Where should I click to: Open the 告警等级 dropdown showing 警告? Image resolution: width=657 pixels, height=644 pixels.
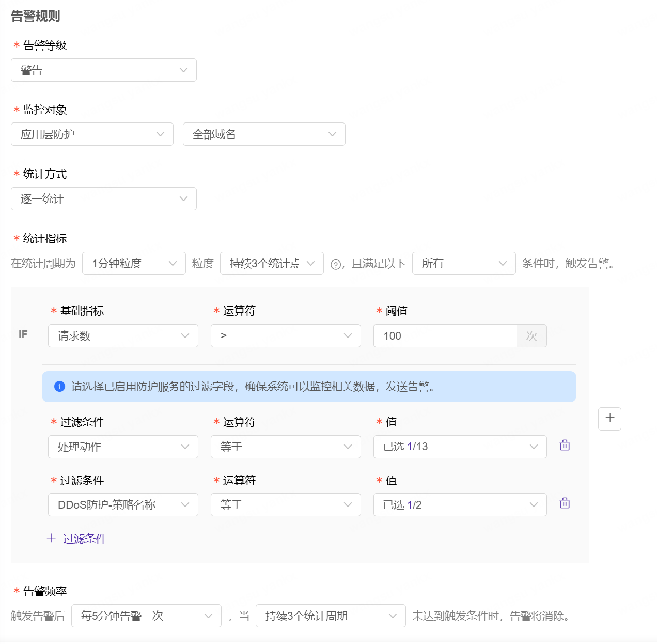tap(103, 70)
